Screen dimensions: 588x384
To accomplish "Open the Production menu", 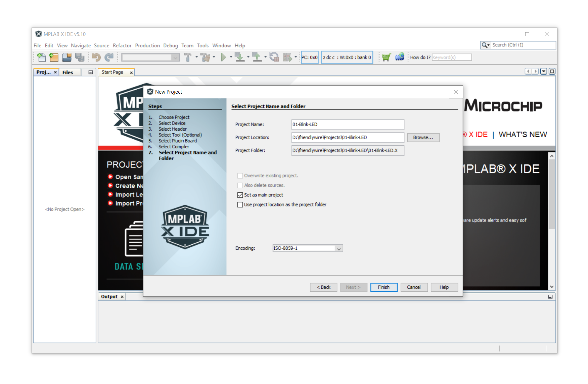I will [x=147, y=46].
